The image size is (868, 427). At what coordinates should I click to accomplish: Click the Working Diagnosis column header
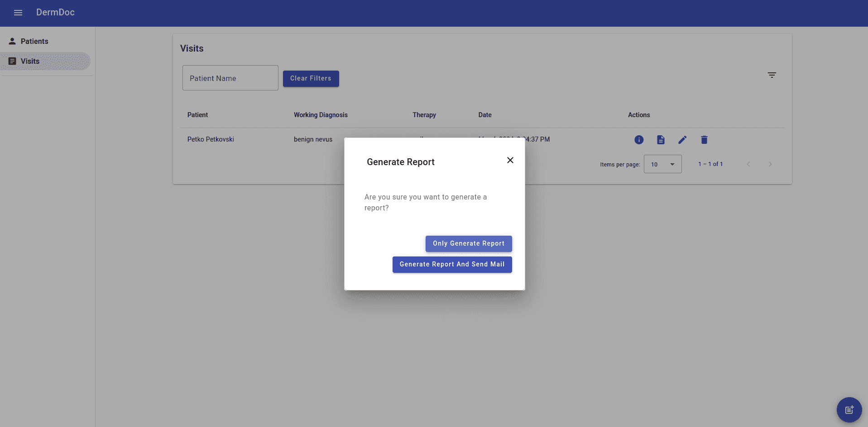pos(321,115)
